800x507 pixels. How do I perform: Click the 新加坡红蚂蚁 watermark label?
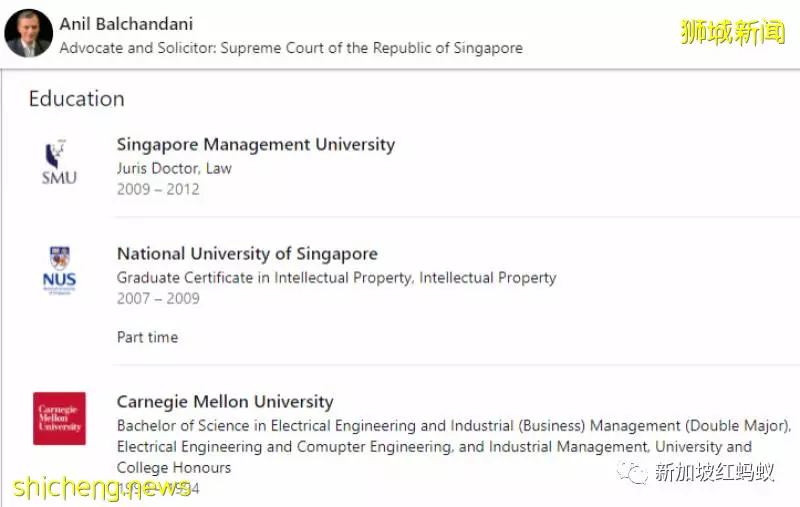click(x=714, y=473)
